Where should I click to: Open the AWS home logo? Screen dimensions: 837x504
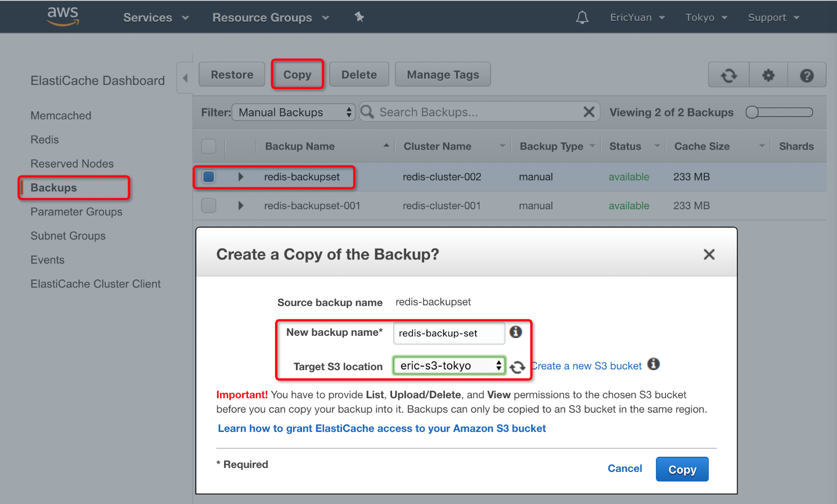point(63,16)
